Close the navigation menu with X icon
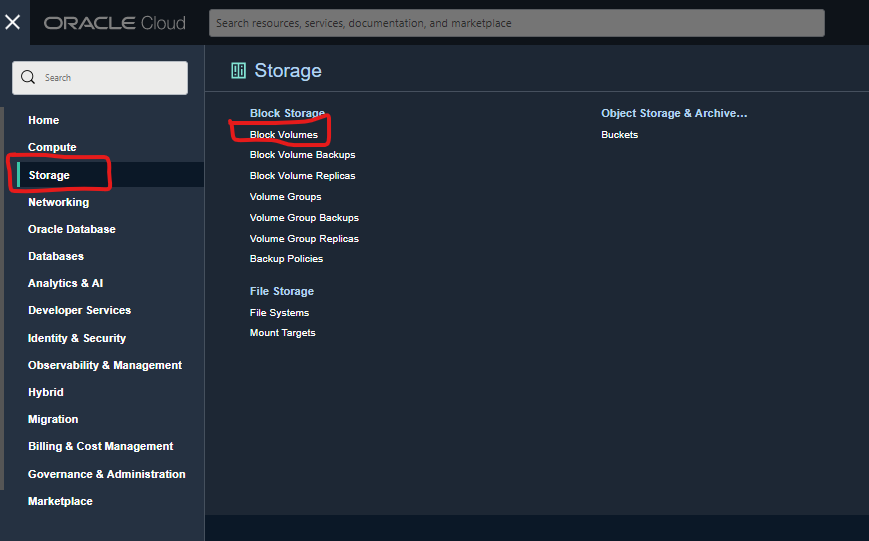This screenshot has height=541, width=869. coord(12,22)
